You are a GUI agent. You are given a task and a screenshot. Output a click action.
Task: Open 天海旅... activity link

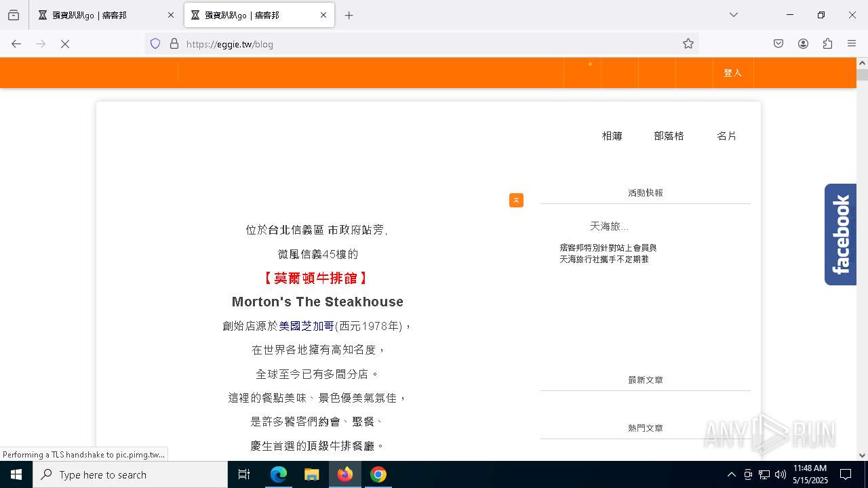(609, 226)
